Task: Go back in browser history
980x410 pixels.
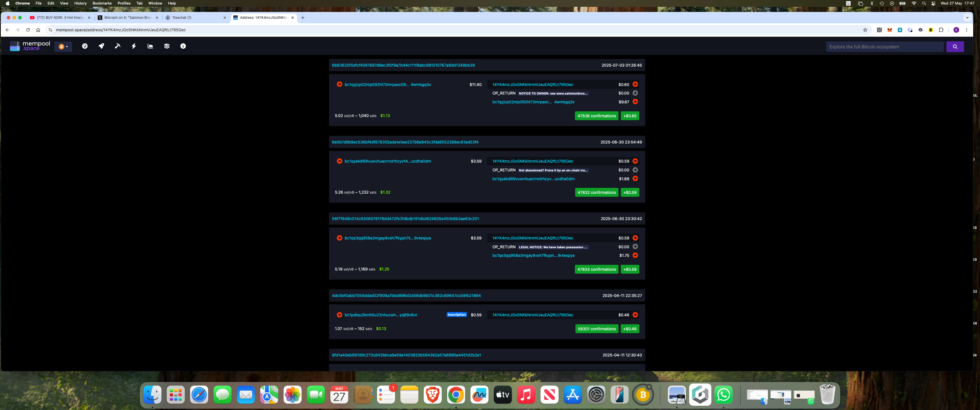Action: click(x=7, y=30)
